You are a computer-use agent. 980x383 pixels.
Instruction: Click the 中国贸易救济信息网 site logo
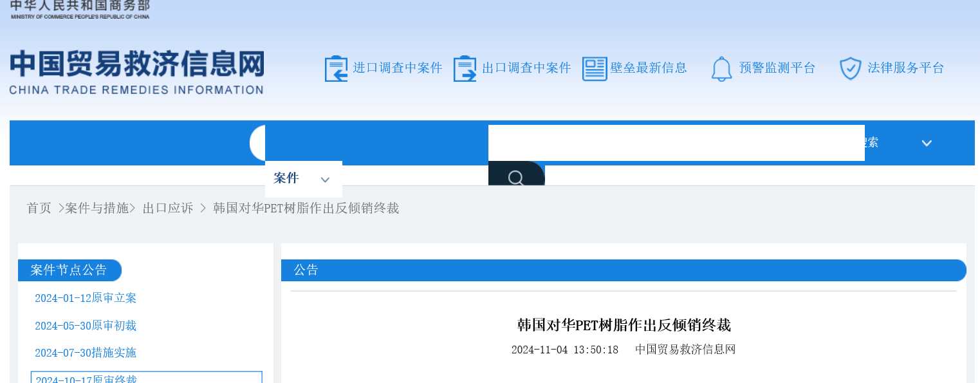coord(136,71)
